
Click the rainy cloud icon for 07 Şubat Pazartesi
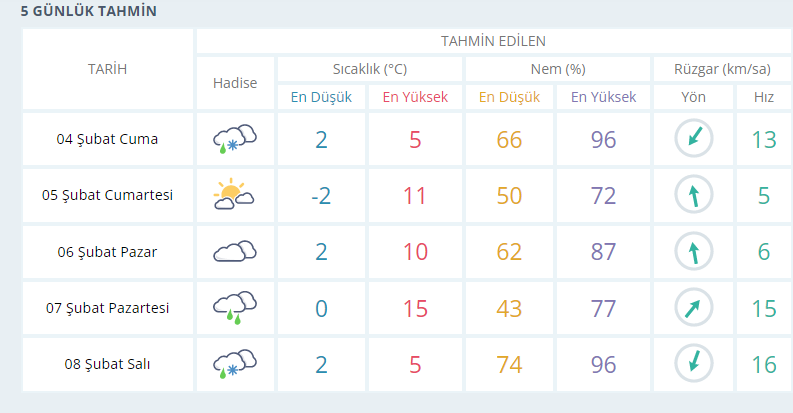click(235, 308)
